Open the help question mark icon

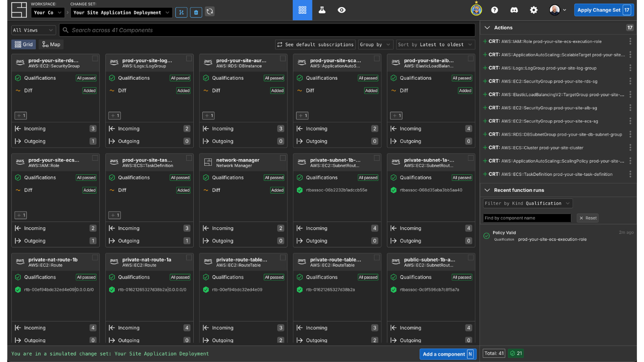click(x=494, y=9)
